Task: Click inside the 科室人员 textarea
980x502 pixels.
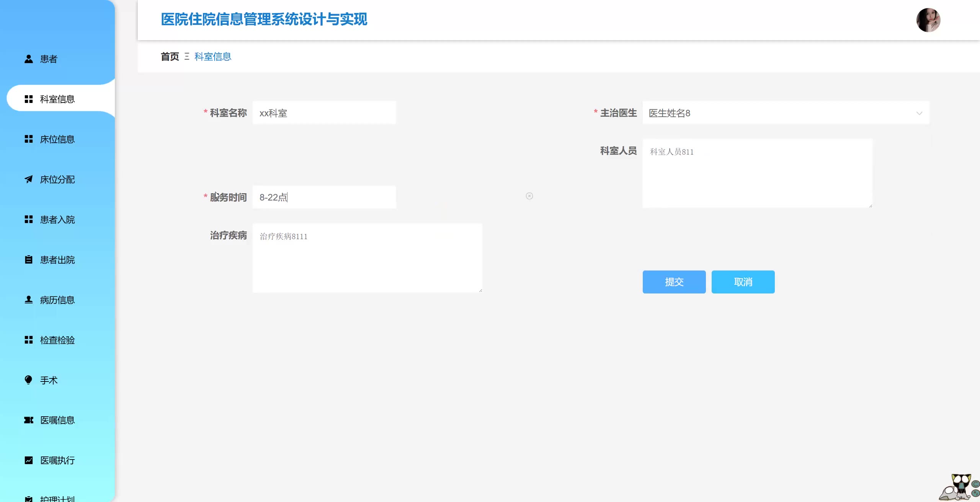Action: coord(757,174)
